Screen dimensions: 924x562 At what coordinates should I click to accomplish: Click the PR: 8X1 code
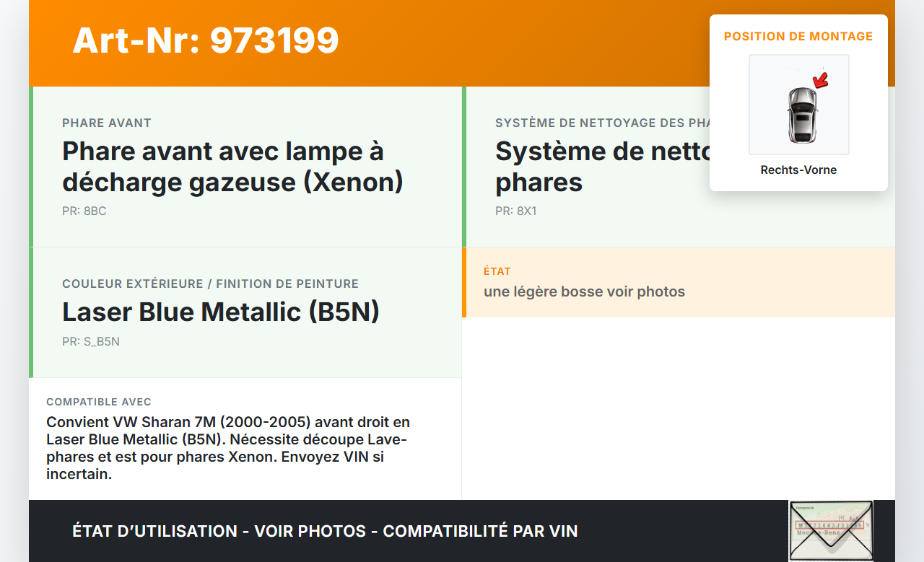515,211
